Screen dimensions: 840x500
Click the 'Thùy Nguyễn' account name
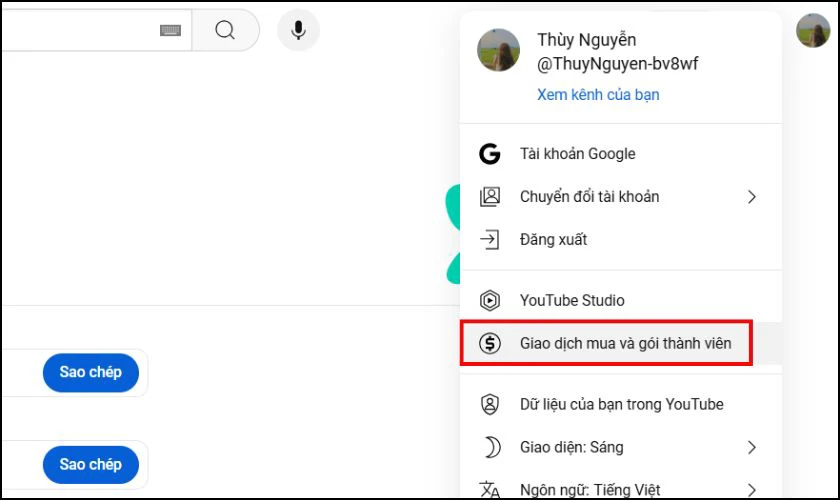587,40
